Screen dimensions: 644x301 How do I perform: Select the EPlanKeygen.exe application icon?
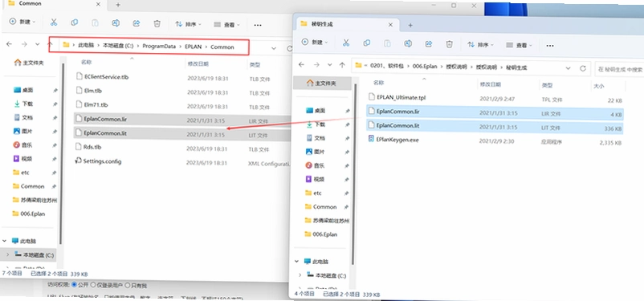coord(371,139)
